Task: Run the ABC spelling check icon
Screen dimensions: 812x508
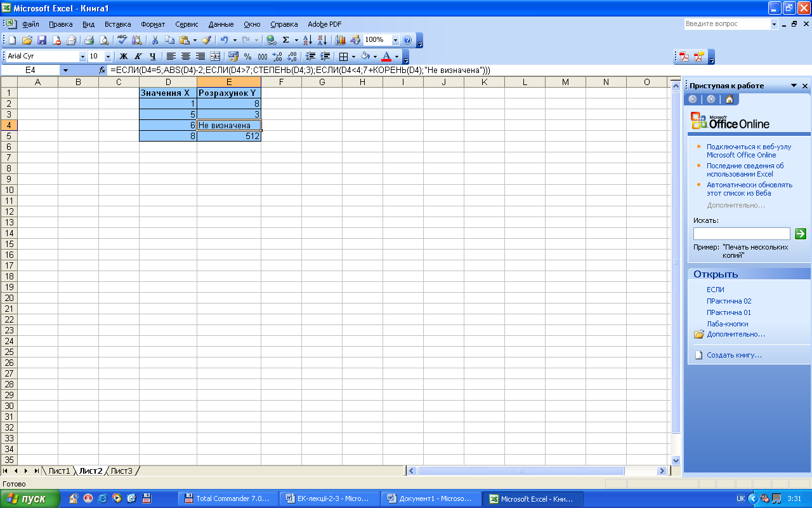Action: pos(122,40)
